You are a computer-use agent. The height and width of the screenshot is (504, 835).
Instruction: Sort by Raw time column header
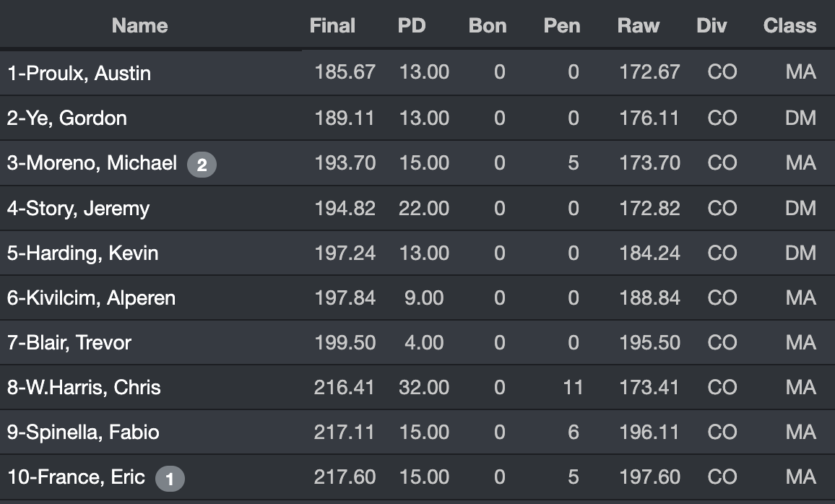pyautogui.click(x=639, y=26)
